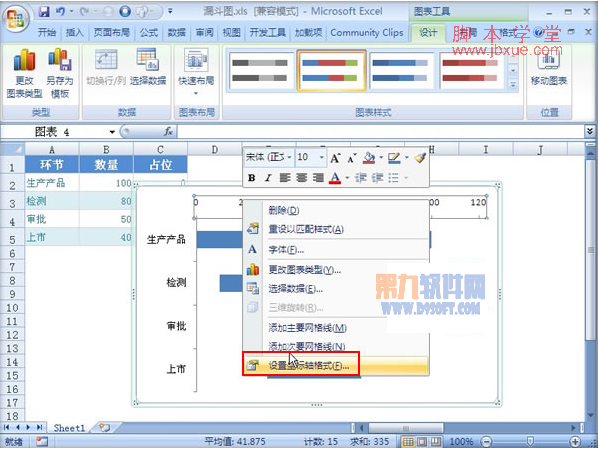Open font color dropdown arrow
This screenshot has height=449, width=598.
click(347, 178)
